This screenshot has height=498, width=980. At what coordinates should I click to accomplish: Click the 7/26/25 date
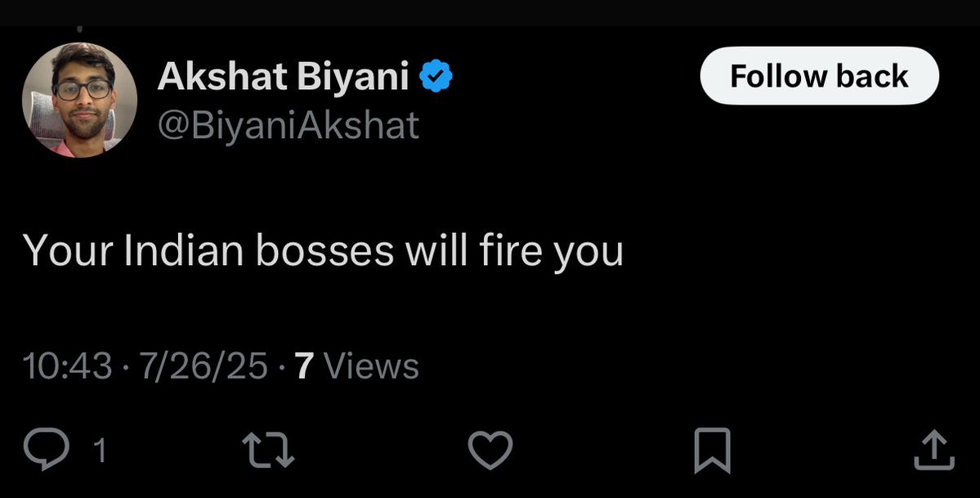tap(203, 366)
